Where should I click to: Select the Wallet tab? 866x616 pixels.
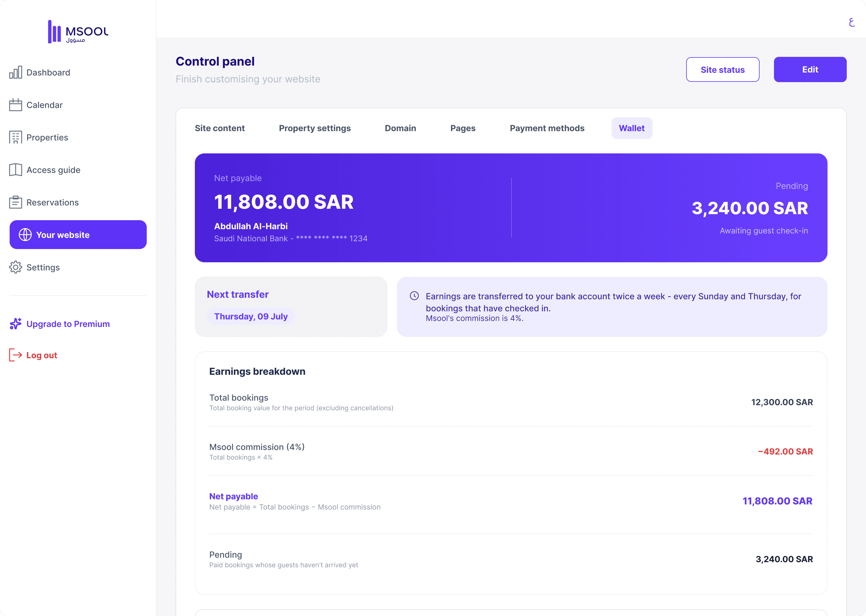(x=632, y=128)
